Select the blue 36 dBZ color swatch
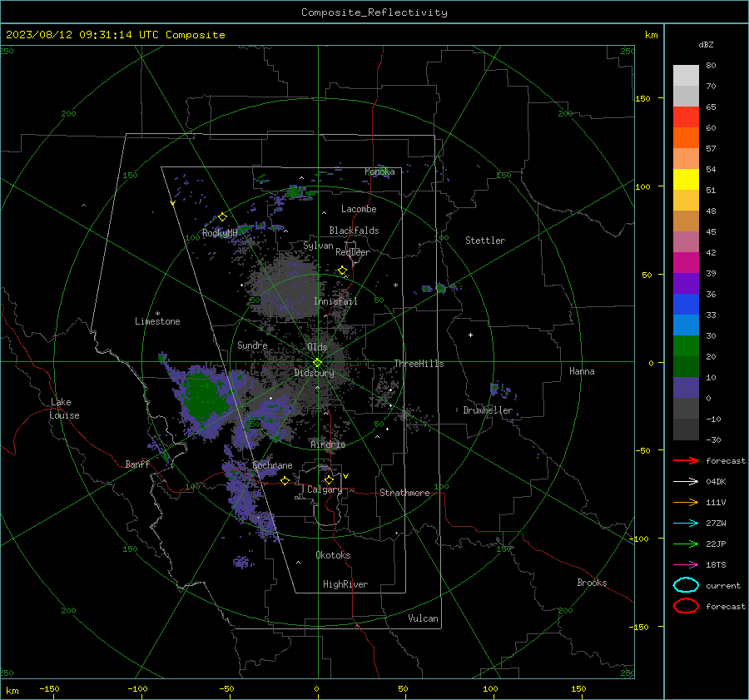The image size is (749, 700). [x=686, y=304]
